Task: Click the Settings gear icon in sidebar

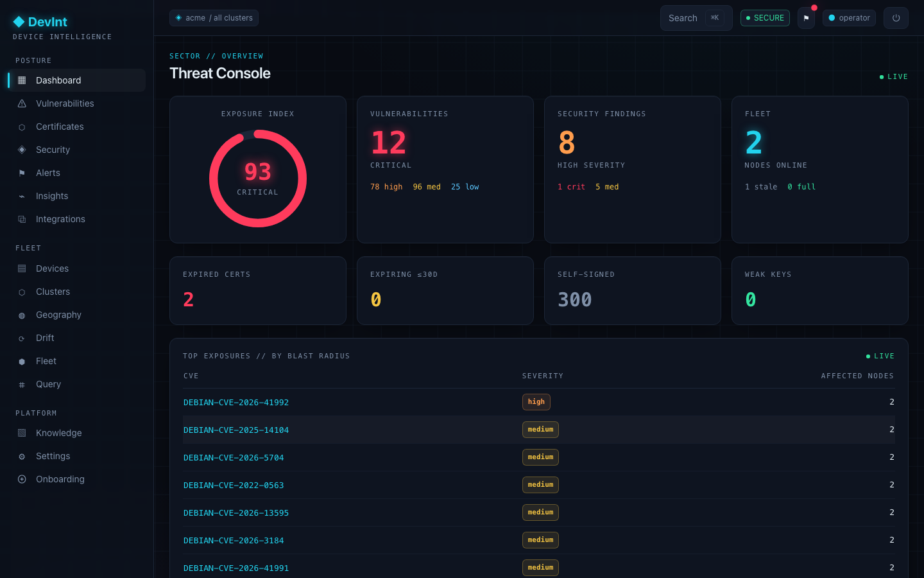Action: click(22, 456)
